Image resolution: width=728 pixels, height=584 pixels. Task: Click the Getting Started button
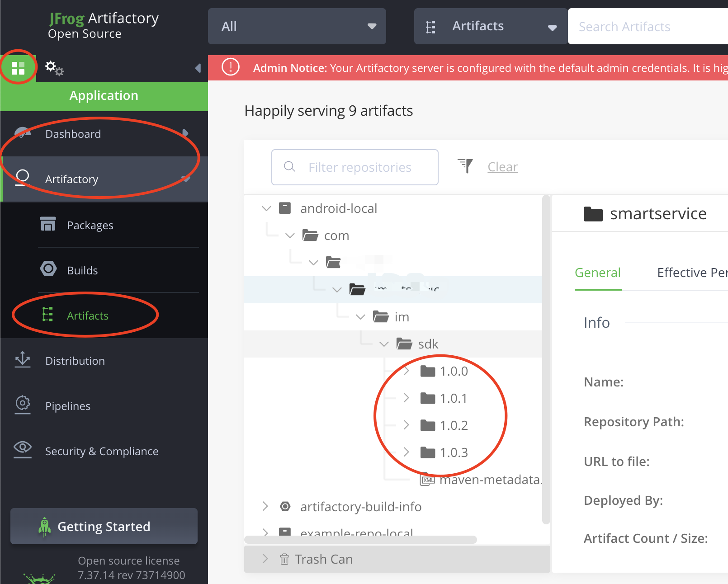pos(104,526)
